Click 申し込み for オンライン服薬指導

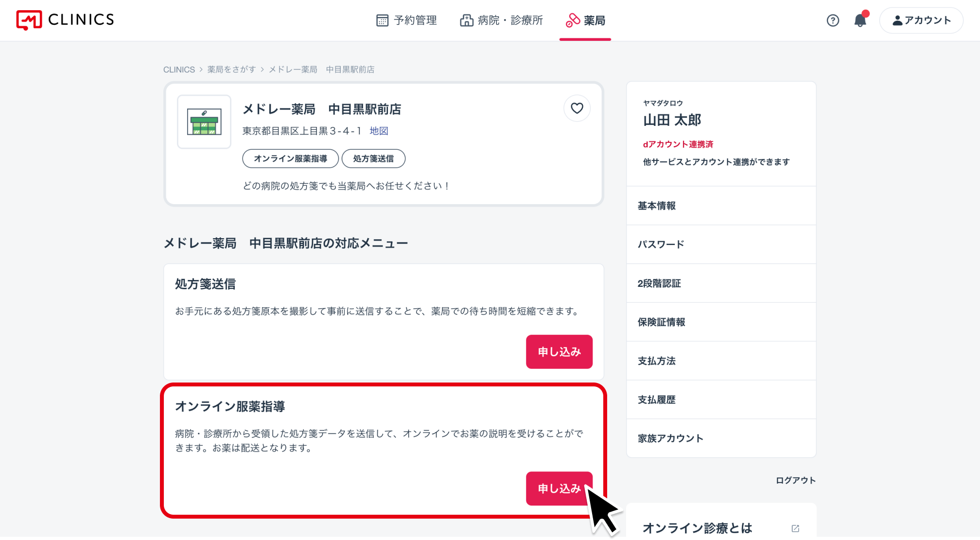click(x=559, y=488)
